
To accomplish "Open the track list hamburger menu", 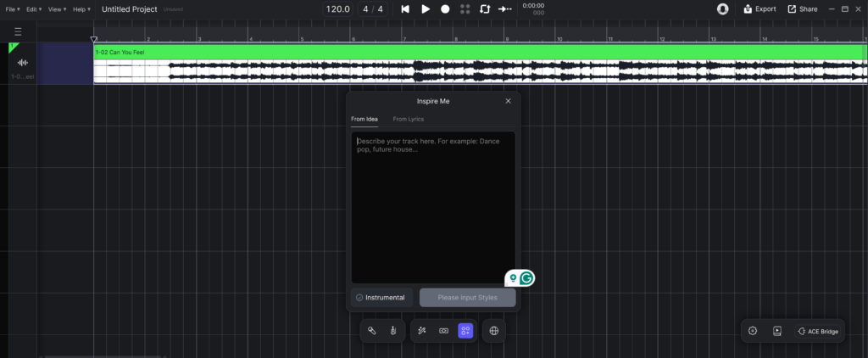I will tap(18, 31).
